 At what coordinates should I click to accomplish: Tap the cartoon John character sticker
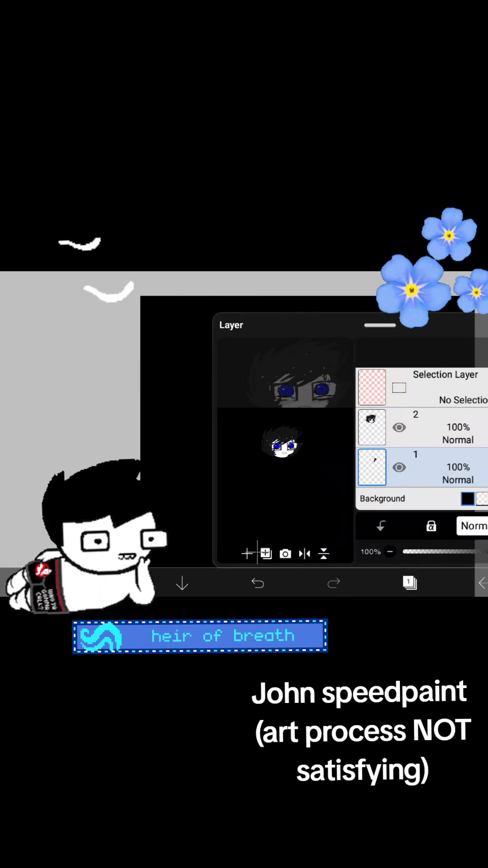86,536
